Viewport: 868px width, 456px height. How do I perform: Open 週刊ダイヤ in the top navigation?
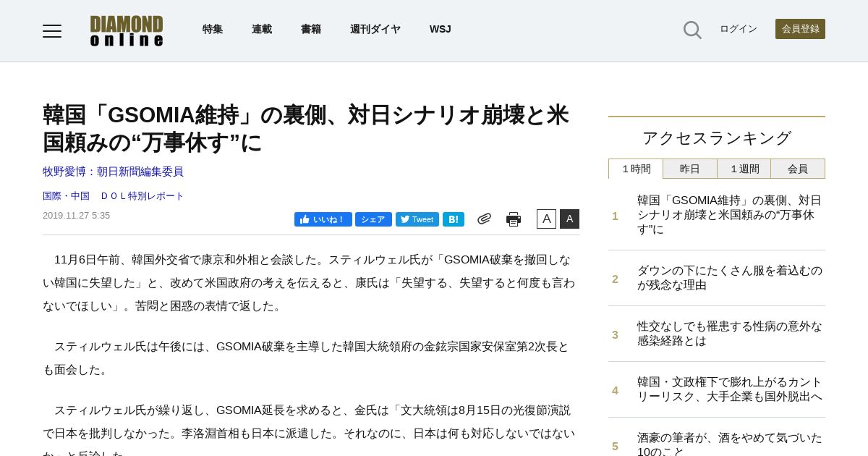[375, 29]
